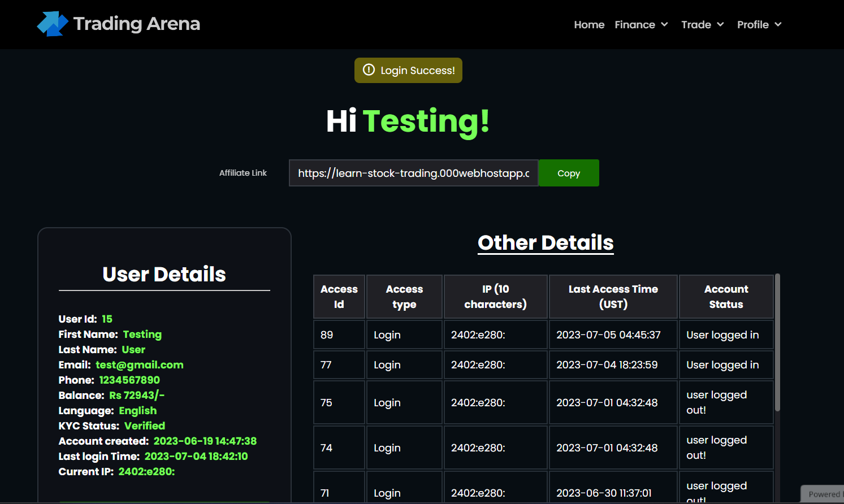The width and height of the screenshot is (844, 504).
Task: Open the test@gmail.com email link
Action: (x=139, y=364)
